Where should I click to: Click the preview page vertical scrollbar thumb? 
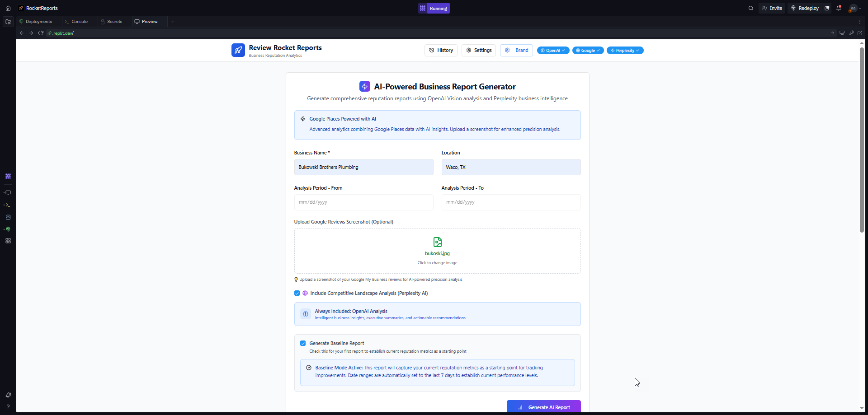tap(862, 140)
